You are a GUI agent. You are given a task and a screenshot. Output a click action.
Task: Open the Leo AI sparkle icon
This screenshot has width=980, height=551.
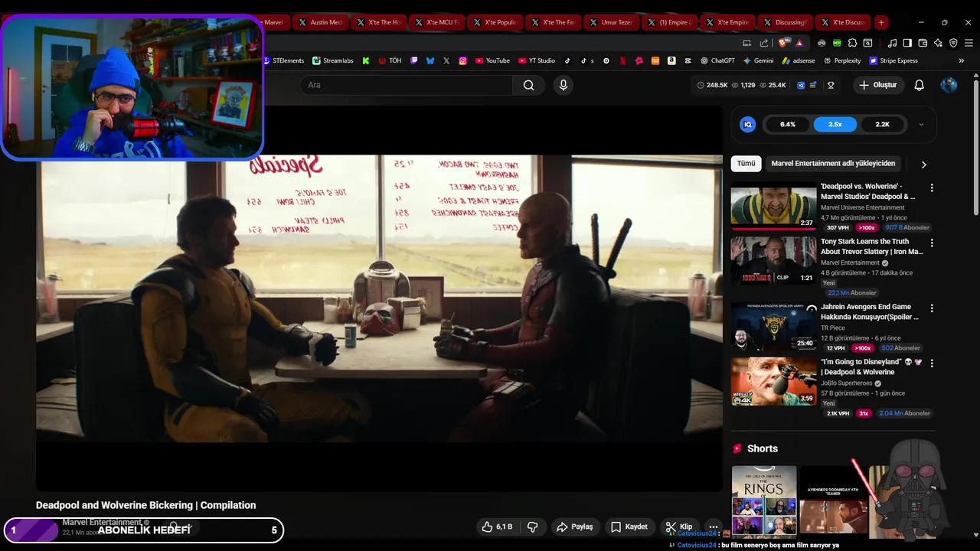[938, 43]
